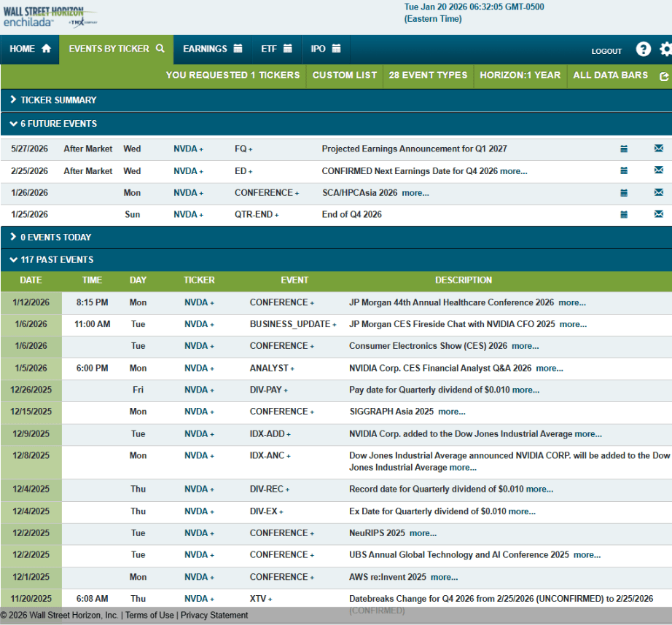The width and height of the screenshot is (672, 625).
Task: Open the Privacy Statement footer link
Action: coord(214,616)
